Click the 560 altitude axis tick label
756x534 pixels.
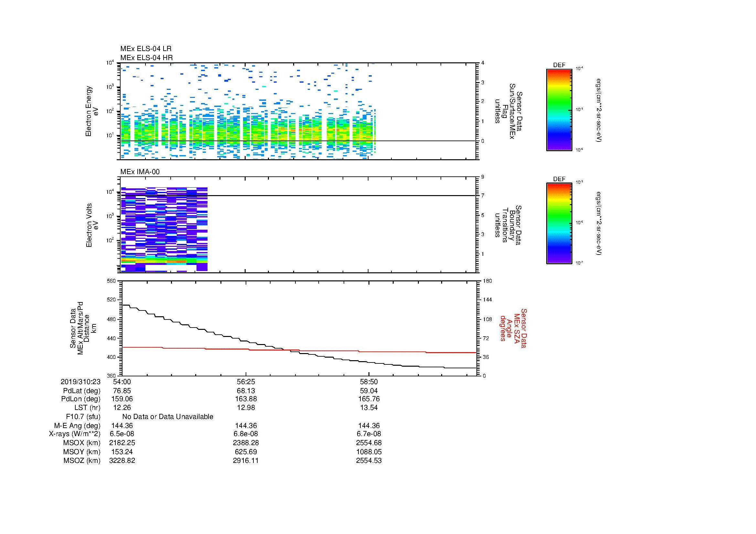pyautogui.click(x=112, y=281)
